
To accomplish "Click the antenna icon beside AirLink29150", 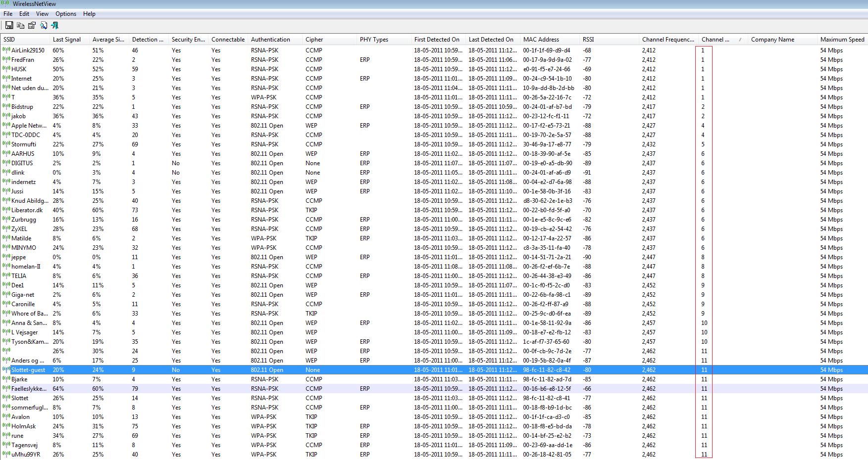I will (x=6, y=50).
